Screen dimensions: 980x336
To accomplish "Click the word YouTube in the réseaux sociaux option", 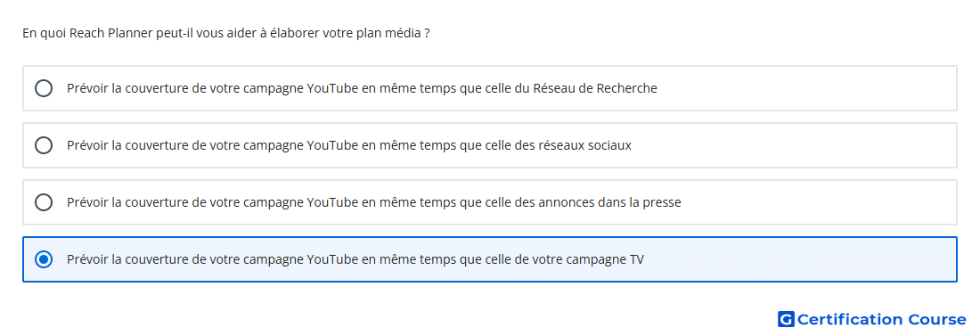I will coord(332,145).
